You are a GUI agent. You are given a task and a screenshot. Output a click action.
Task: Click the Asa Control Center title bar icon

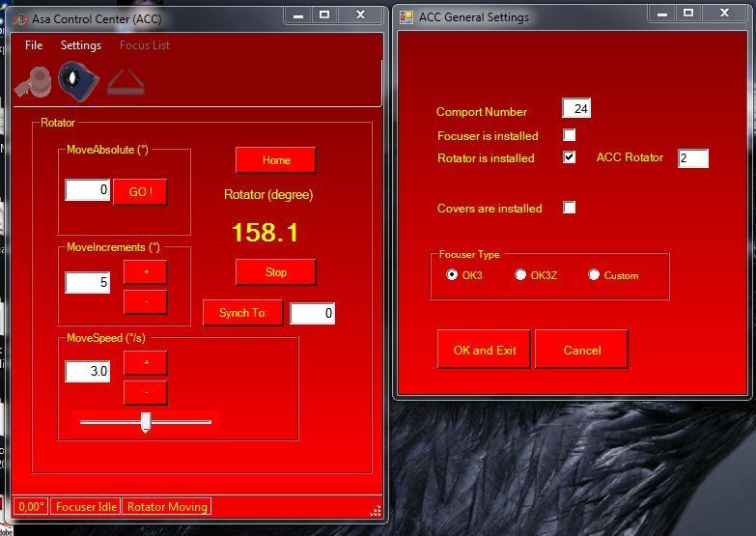[x=19, y=18]
